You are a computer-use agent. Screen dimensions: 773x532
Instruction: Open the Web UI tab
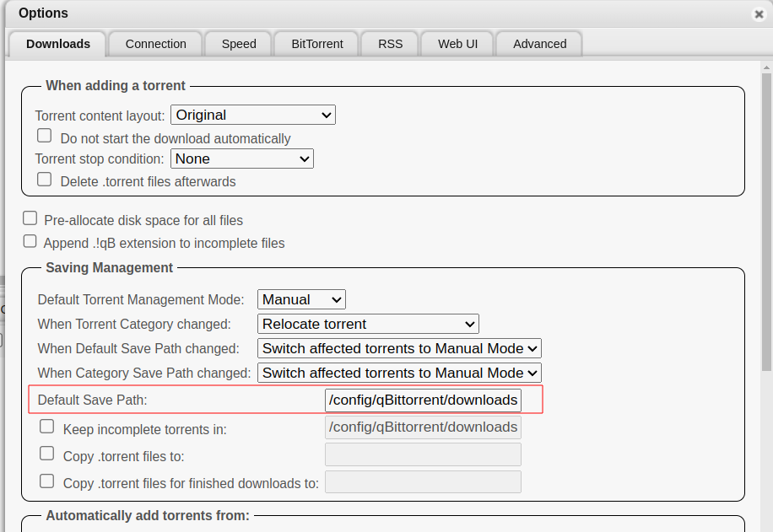click(457, 44)
